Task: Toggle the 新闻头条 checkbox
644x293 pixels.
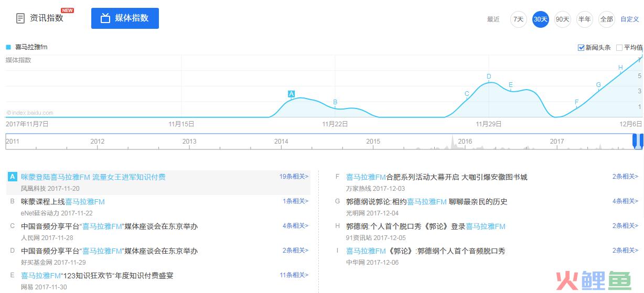Action: click(x=581, y=48)
